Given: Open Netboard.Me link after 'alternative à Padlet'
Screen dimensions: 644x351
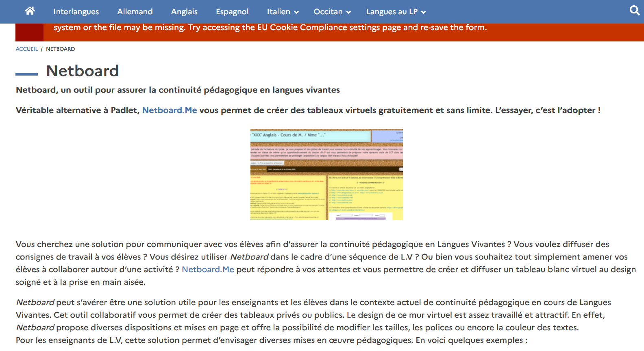Looking at the screenshot, I should [170, 110].
